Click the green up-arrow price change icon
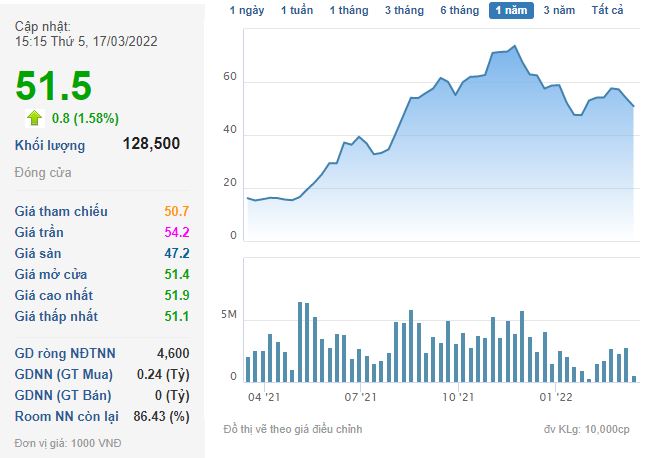This screenshot has width=645, height=458. coord(33,117)
